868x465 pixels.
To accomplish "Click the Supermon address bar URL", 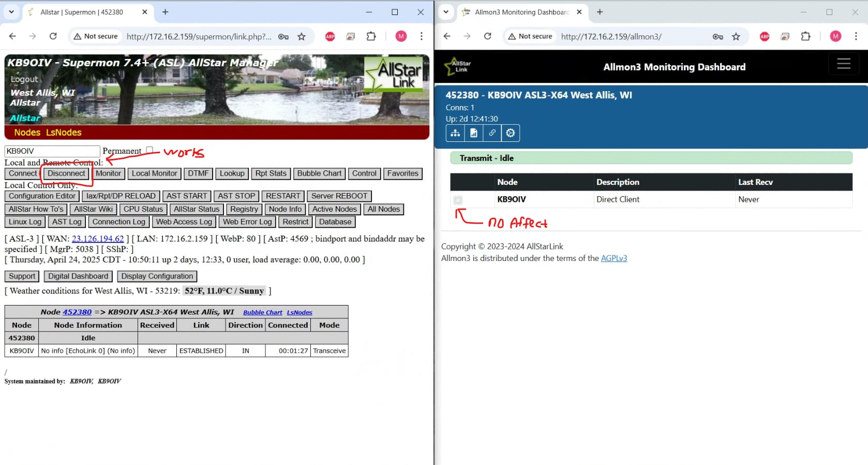I will (x=199, y=36).
